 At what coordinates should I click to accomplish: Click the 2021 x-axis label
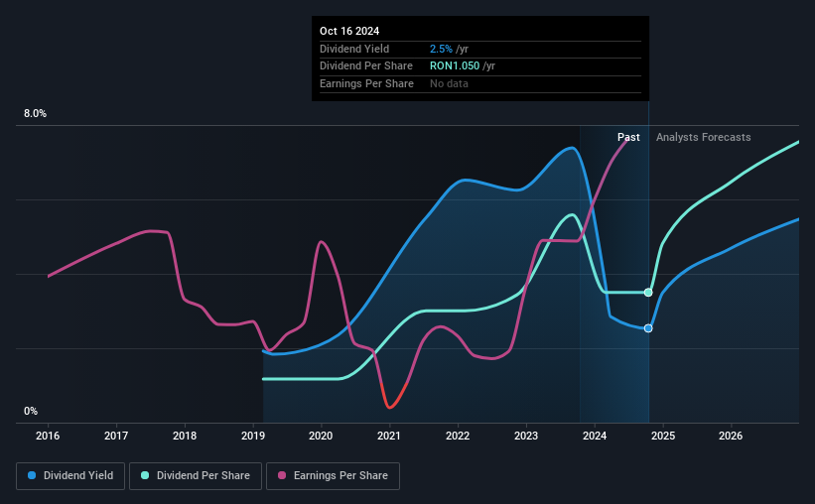click(389, 436)
